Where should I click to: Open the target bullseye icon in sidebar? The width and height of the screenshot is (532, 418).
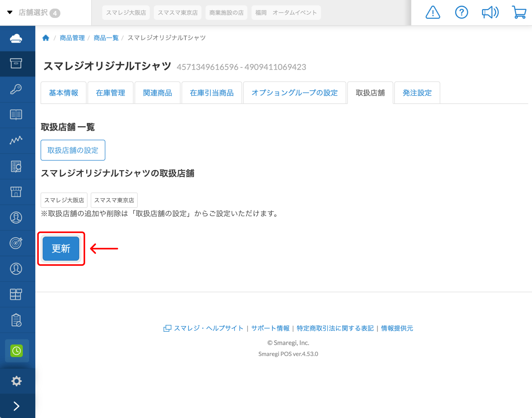(16, 243)
